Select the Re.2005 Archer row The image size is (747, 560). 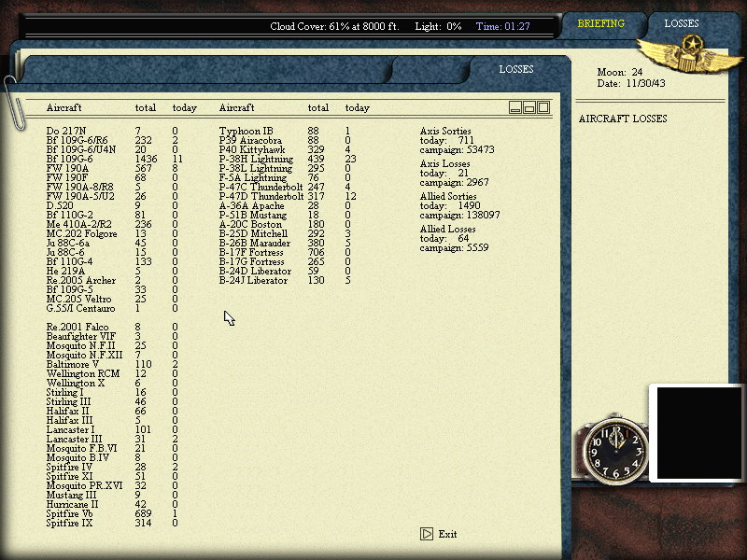pyautogui.click(x=112, y=281)
